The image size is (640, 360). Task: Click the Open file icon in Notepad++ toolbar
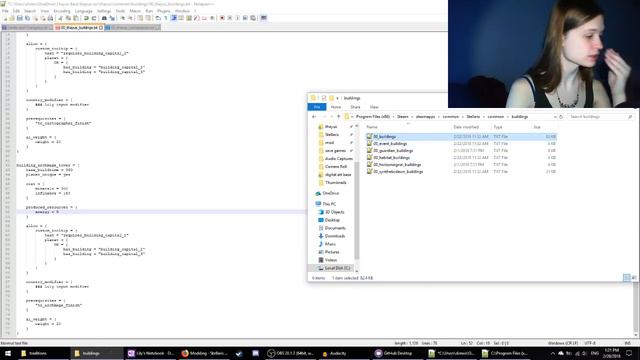point(12,18)
